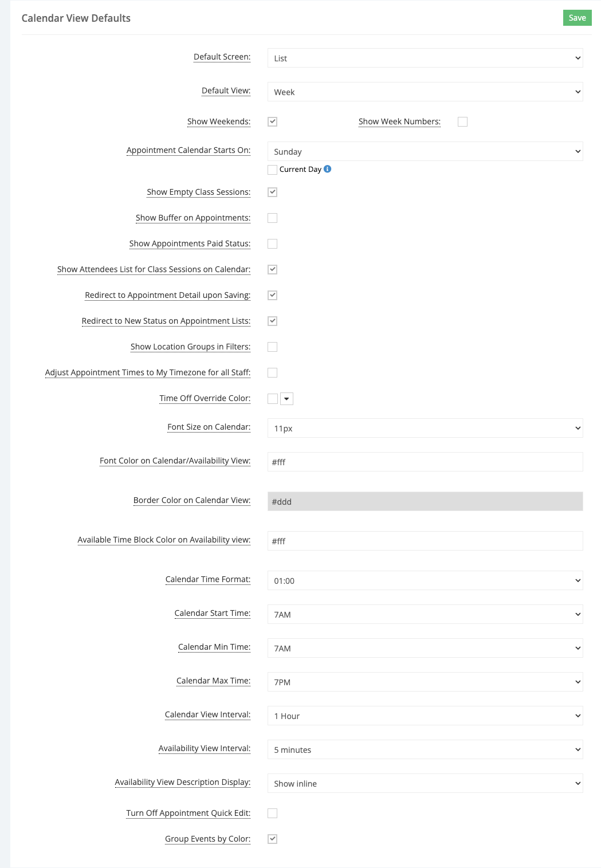Enable Show Buffer on Appointments

tap(273, 218)
